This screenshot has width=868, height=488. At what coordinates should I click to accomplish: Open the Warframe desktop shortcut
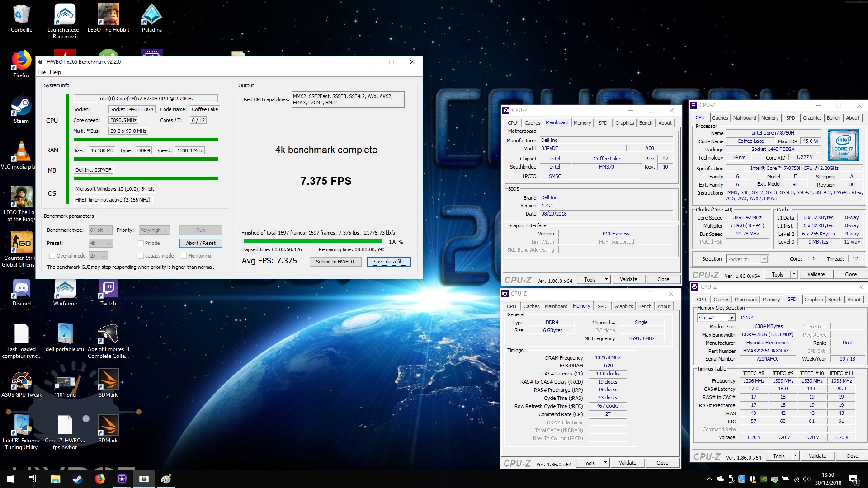point(65,292)
